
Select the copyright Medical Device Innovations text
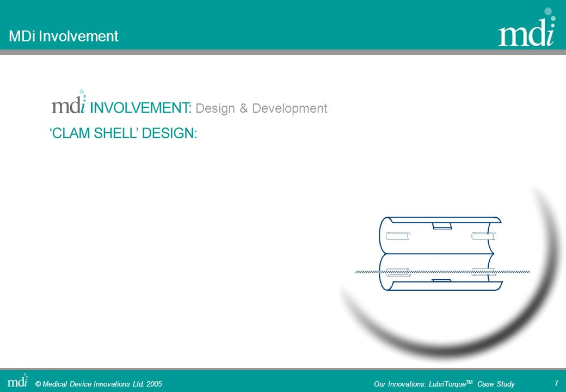tap(99, 384)
